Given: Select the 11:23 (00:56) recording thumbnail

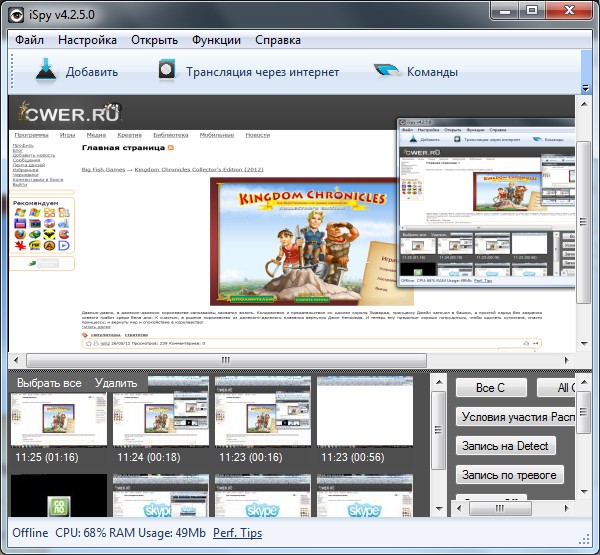Looking at the screenshot, I should click(365, 419).
